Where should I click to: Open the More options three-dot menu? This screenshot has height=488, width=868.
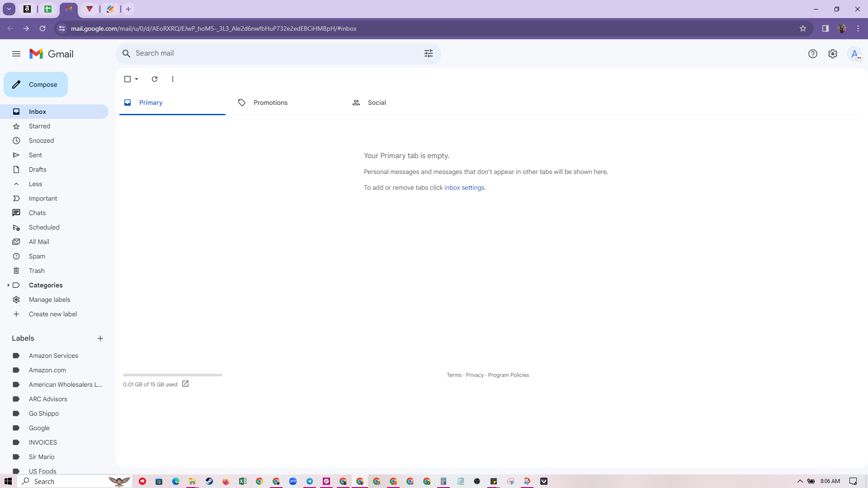[x=173, y=79]
